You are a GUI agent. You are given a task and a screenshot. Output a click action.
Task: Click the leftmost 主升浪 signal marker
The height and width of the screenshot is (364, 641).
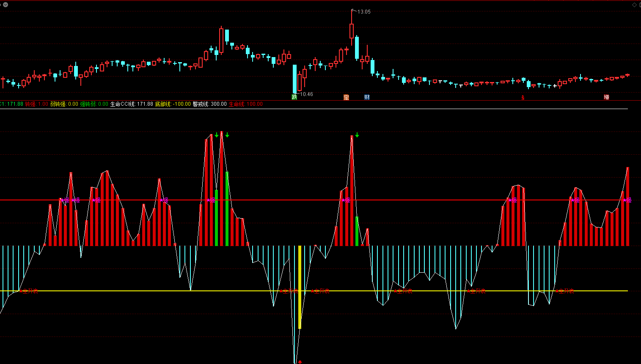click(29, 291)
